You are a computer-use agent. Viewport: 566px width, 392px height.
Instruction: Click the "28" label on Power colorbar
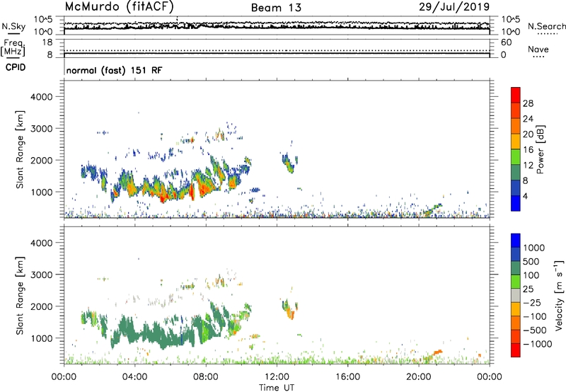(x=528, y=103)
